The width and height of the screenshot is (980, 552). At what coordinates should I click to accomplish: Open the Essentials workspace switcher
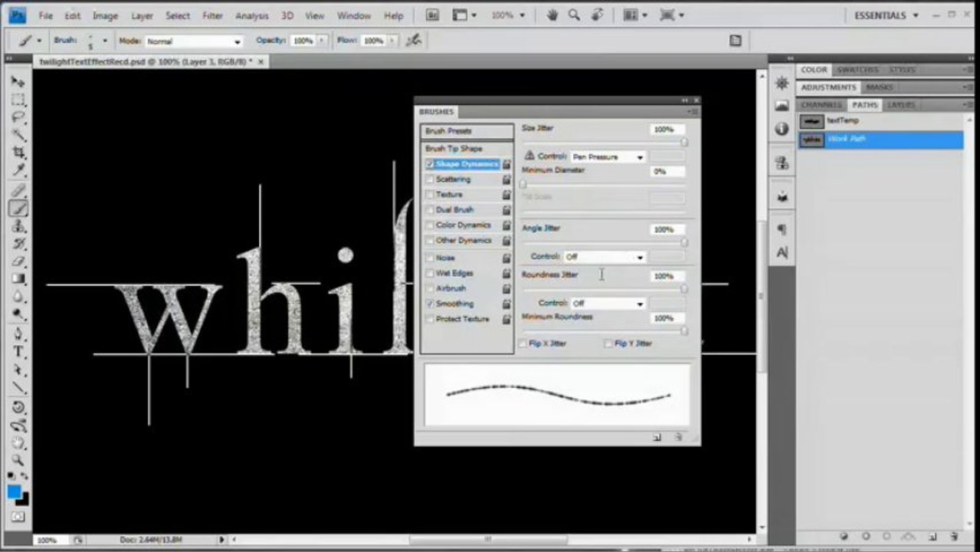(x=886, y=15)
